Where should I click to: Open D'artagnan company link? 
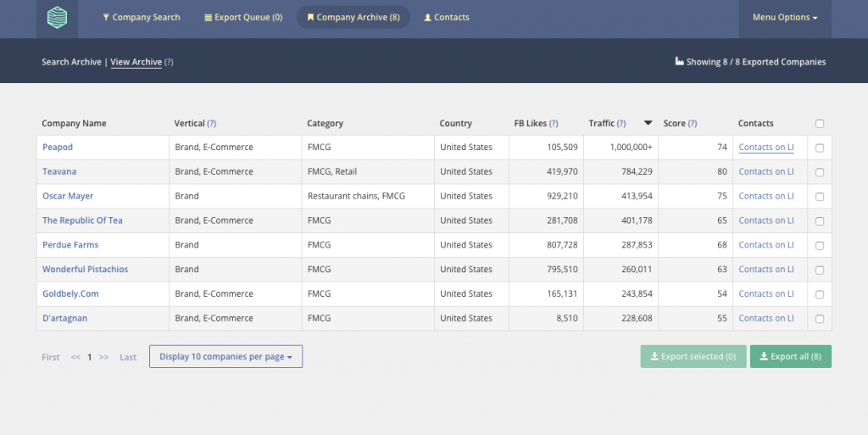click(x=64, y=318)
